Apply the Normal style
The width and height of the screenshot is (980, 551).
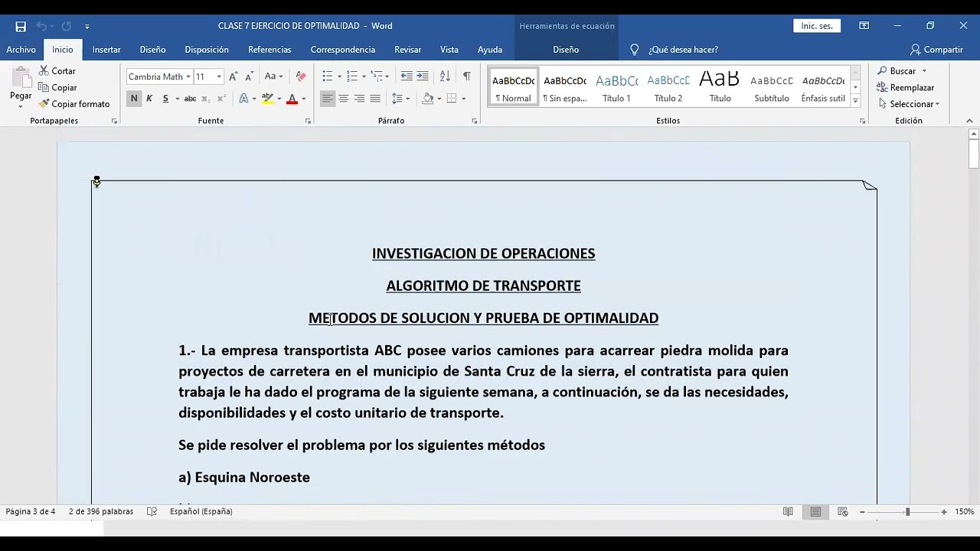(x=513, y=86)
